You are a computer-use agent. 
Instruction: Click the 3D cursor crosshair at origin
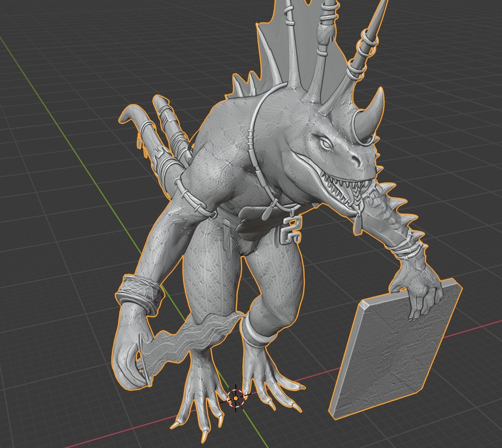(236, 399)
